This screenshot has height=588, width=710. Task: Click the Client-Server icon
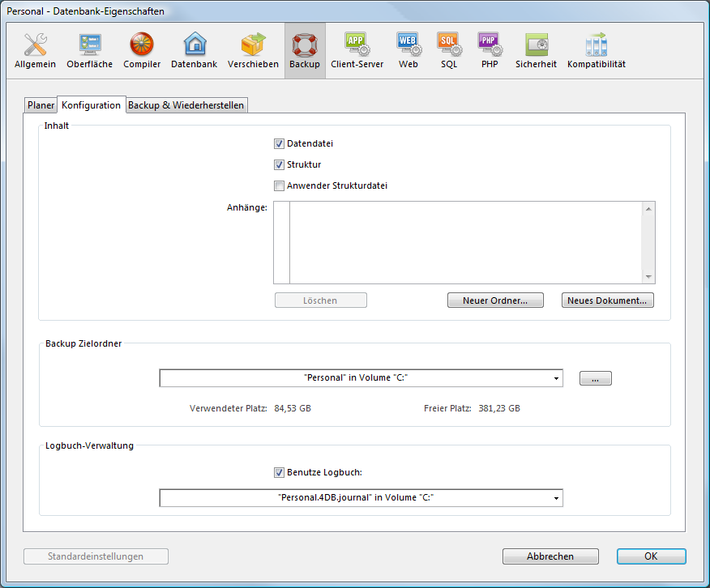tap(357, 50)
